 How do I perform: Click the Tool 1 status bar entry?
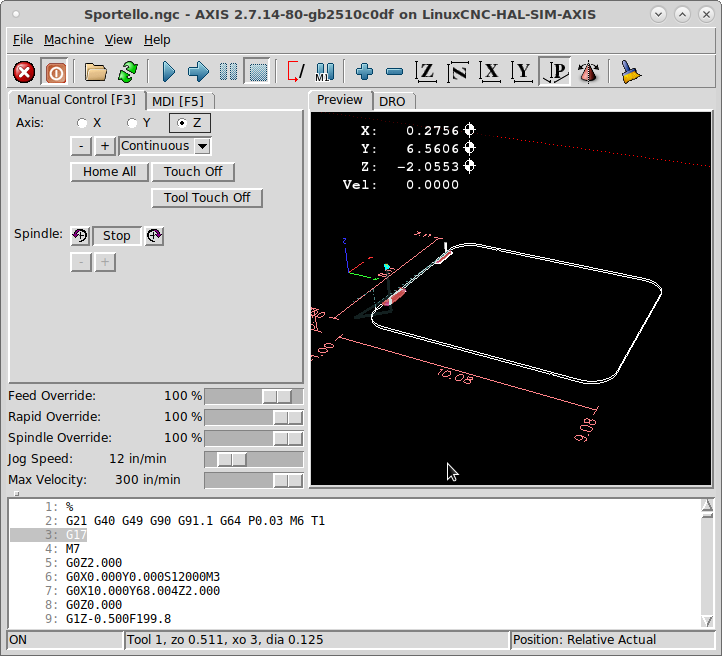[317, 640]
